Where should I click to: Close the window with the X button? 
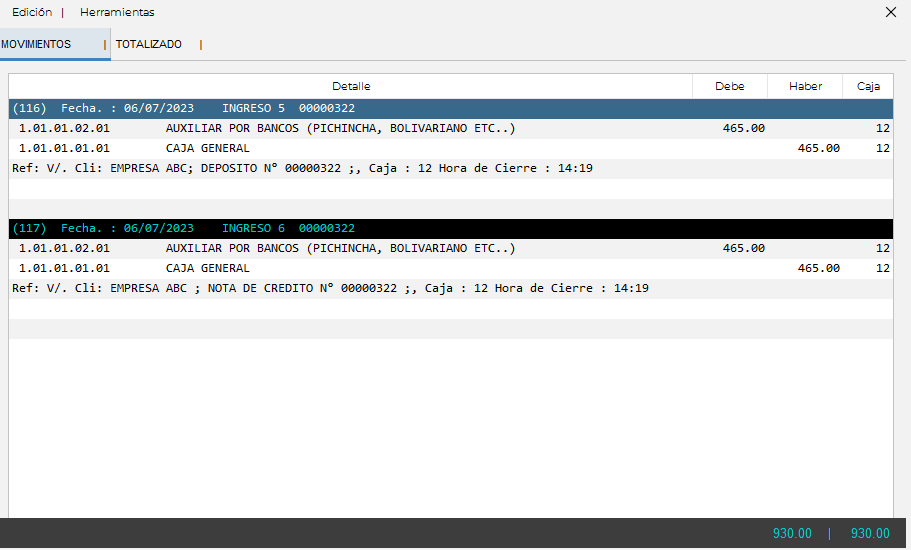pos(891,12)
